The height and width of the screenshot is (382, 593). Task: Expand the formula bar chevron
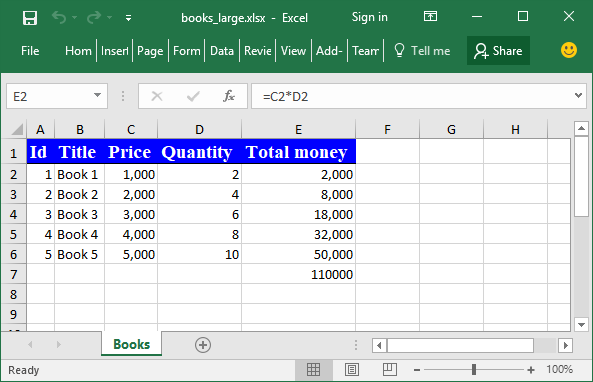click(x=578, y=95)
